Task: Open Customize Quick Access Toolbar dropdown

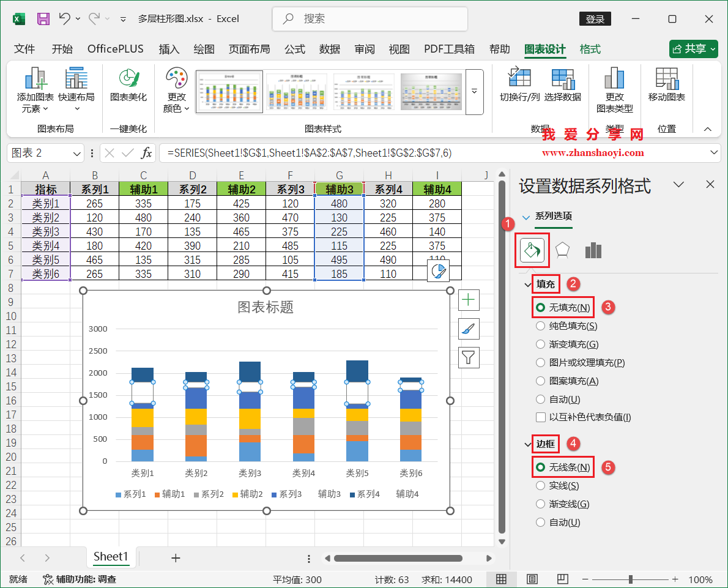Action: point(123,19)
